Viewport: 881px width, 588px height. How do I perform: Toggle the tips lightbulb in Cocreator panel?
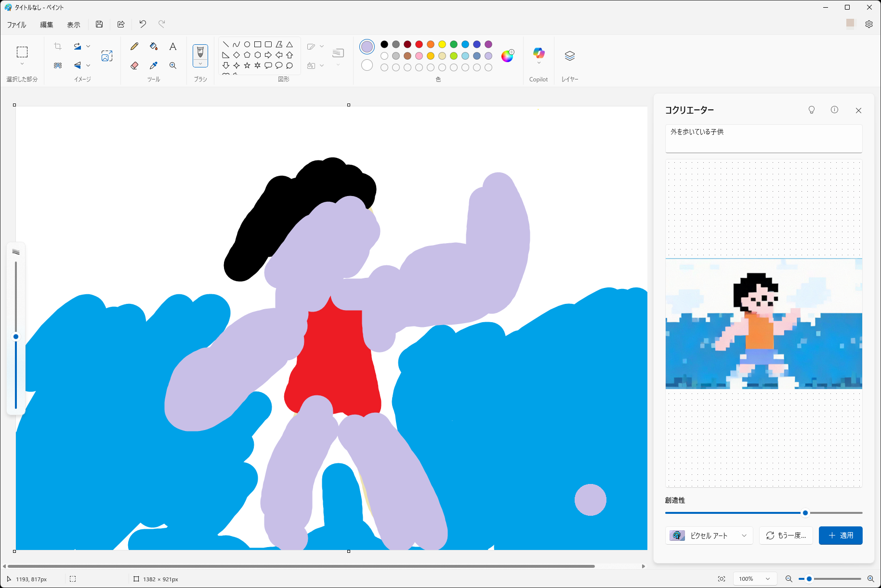812,110
